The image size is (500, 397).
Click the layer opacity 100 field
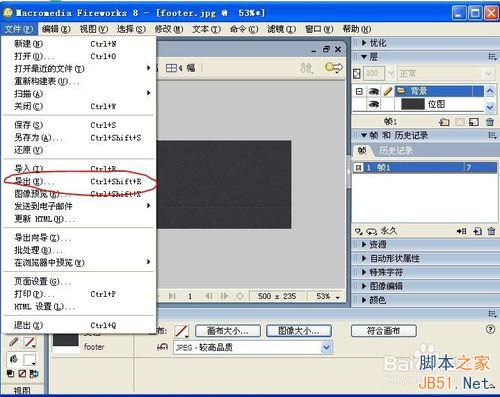point(373,73)
